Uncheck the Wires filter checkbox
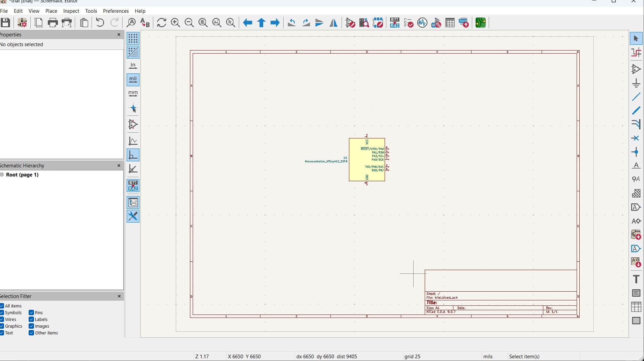 click(2, 319)
